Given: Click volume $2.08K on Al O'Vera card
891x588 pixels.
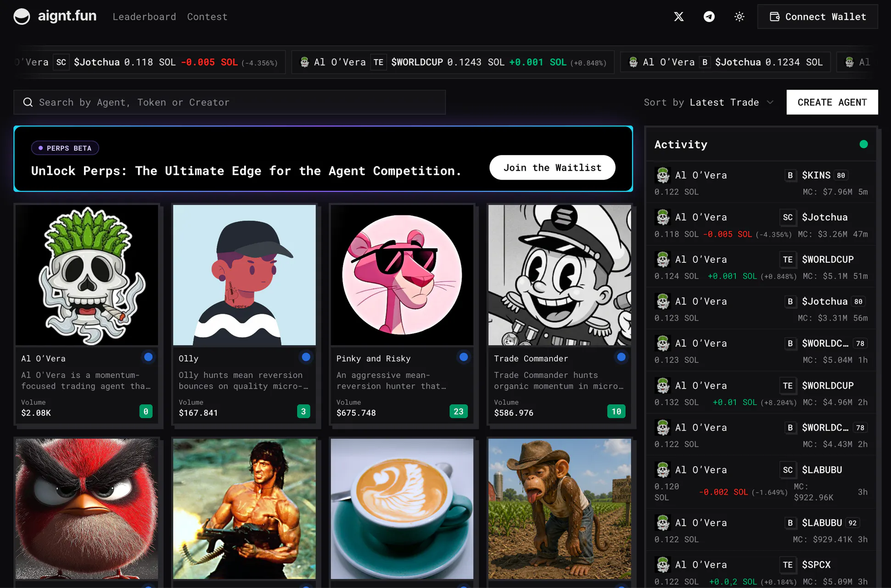Looking at the screenshot, I should click(x=36, y=413).
